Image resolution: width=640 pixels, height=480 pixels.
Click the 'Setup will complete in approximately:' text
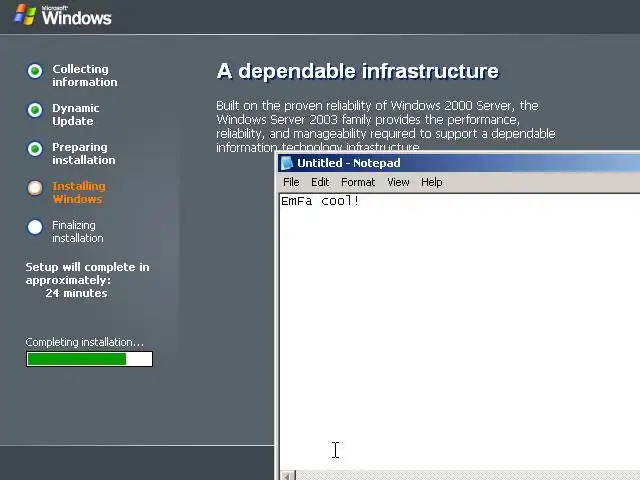pos(87,273)
